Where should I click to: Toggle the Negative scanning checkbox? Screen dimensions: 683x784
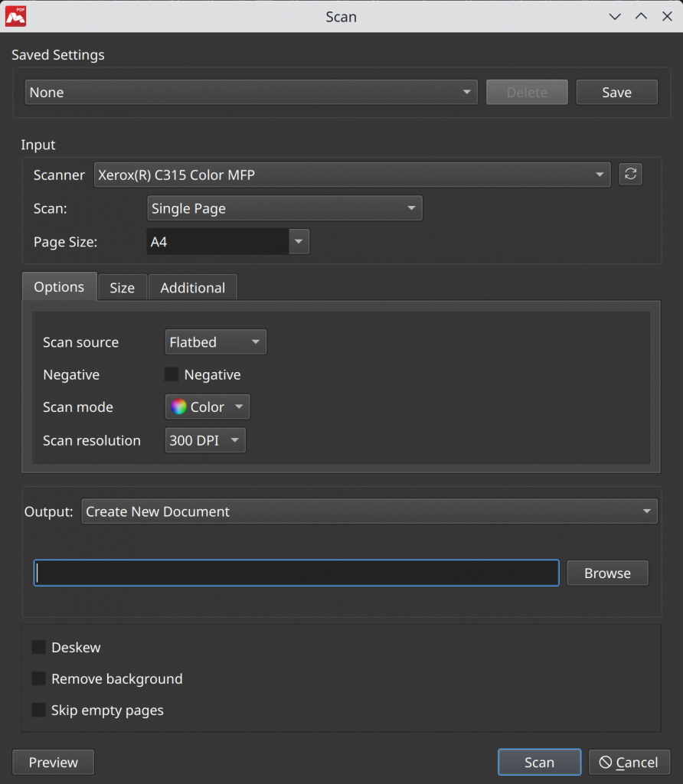172,374
